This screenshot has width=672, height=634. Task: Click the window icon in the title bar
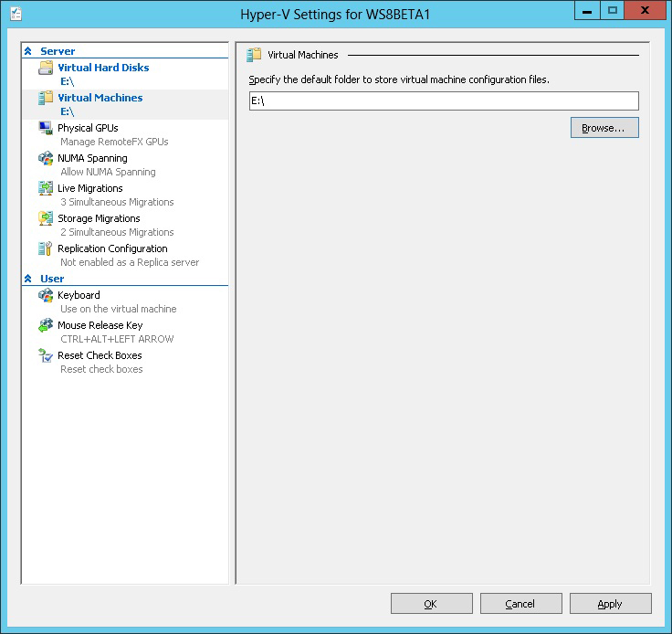tap(16, 14)
